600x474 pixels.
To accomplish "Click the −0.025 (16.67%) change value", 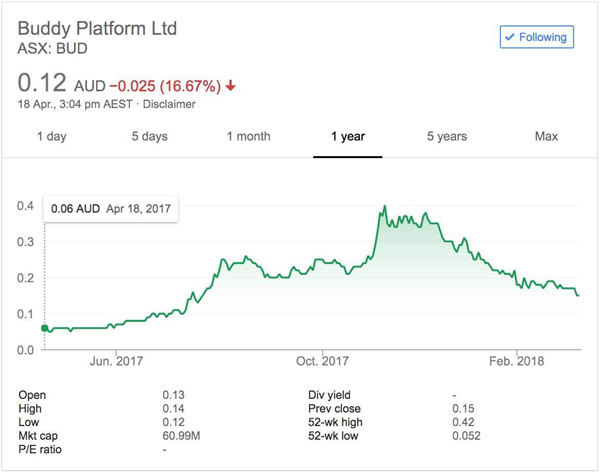I will pos(165,86).
